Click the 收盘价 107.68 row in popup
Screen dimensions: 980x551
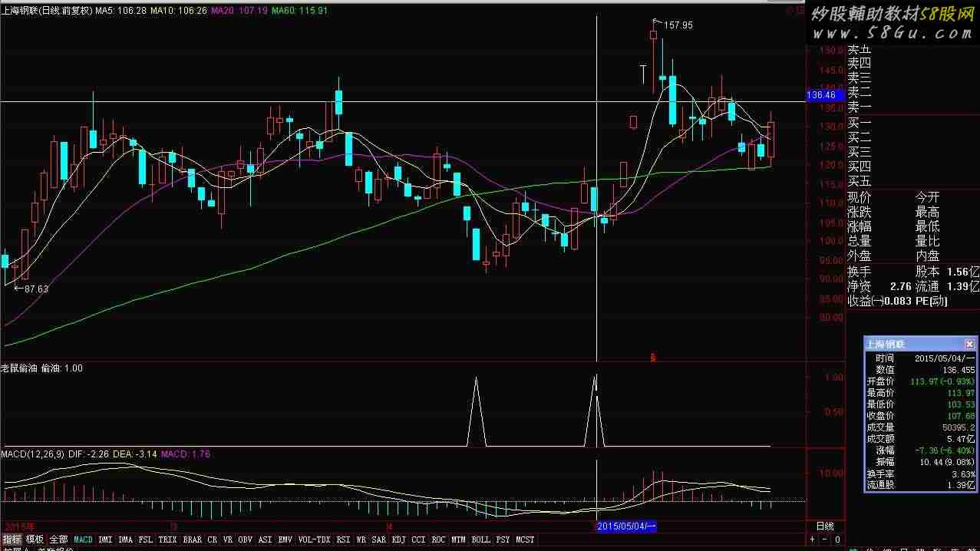pos(921,416)
